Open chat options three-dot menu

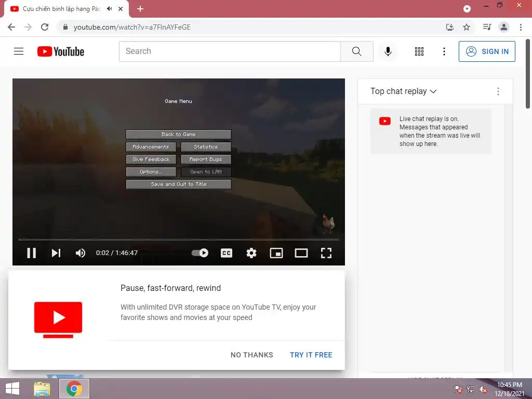point(498,91)
